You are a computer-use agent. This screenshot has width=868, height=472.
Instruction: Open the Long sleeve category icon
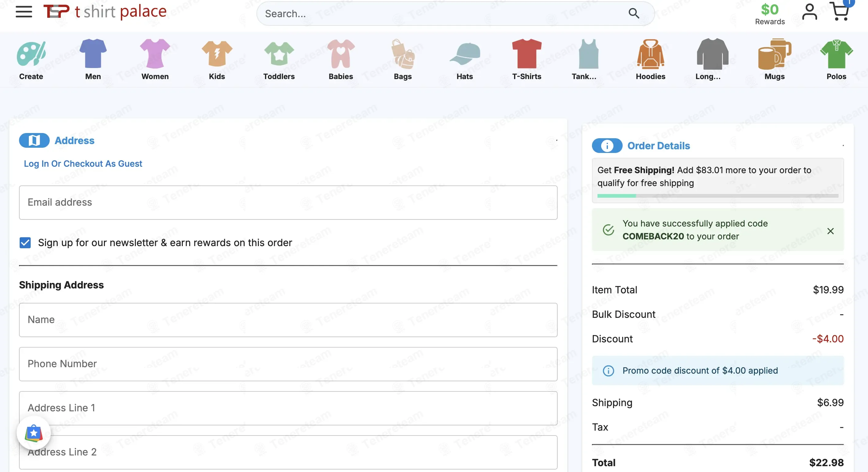(712, 53)
